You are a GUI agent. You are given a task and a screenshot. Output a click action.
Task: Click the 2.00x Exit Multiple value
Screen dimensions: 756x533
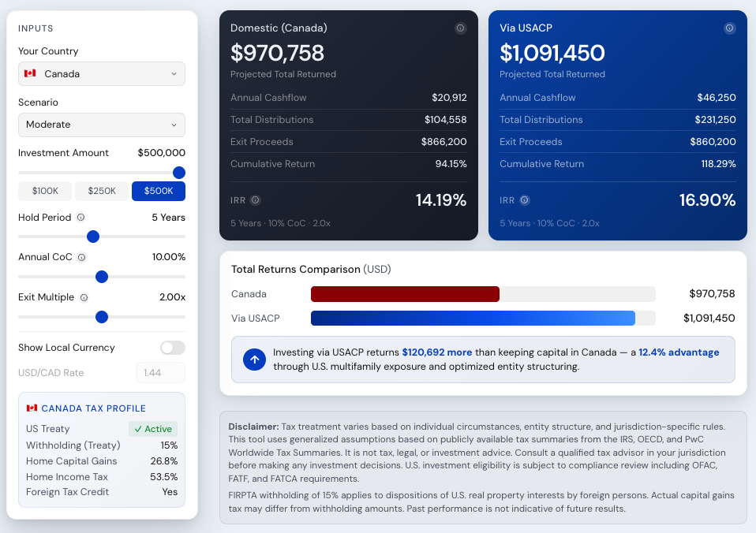point(172,297)
